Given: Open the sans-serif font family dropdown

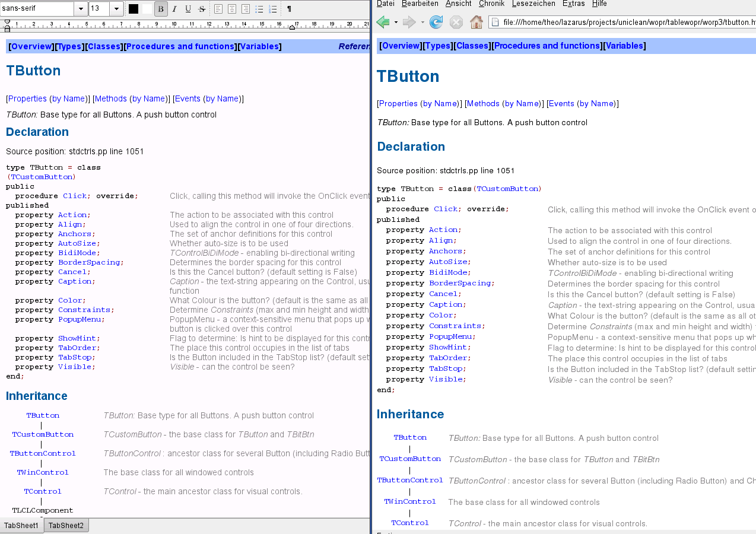Looking at the screenshot, I should pyautogui.click(x=81, y=9).
